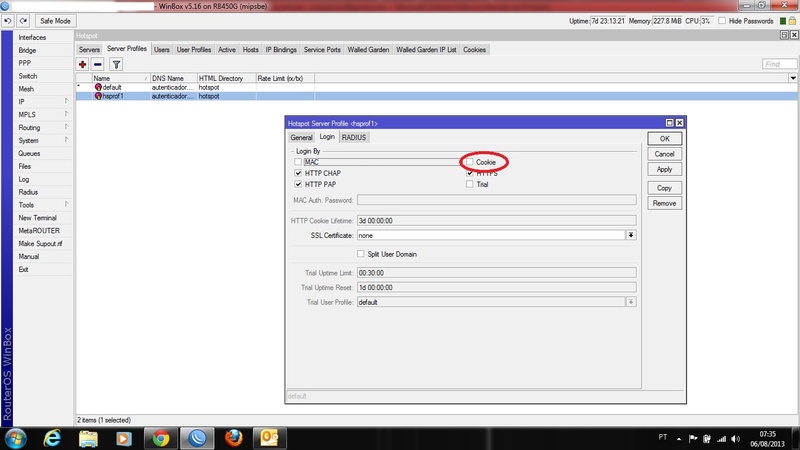Open Outlook on the taskbar
800x450 pixels.
[269, 438]
